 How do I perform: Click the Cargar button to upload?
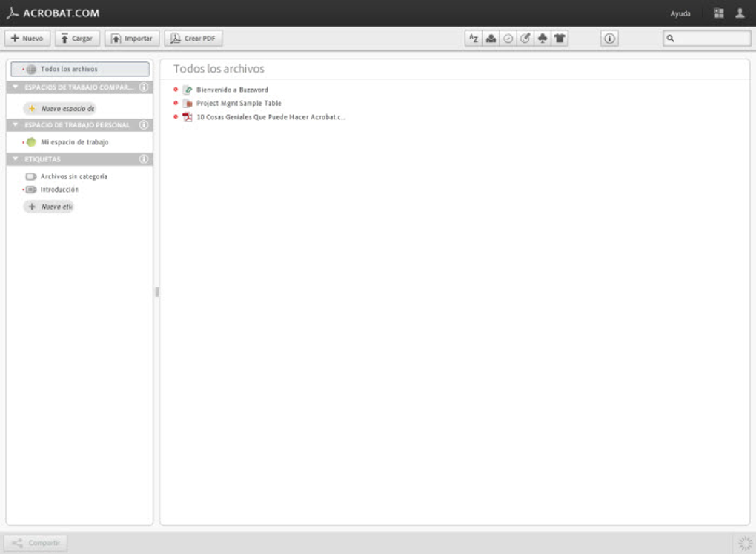pyautogui.click(x=77, y=38)
